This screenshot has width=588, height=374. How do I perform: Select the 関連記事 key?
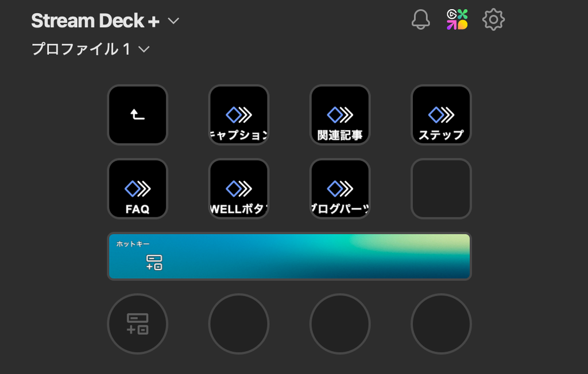pos(340,115)
